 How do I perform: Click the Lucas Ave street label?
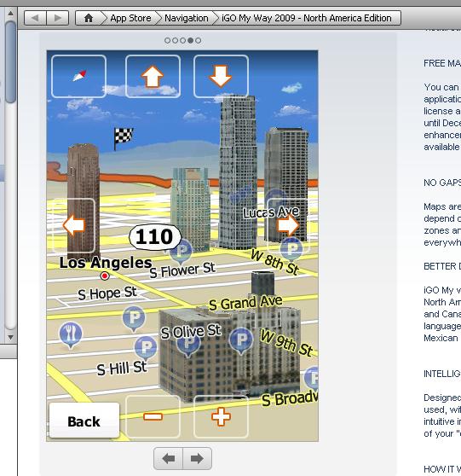point(271,212)
